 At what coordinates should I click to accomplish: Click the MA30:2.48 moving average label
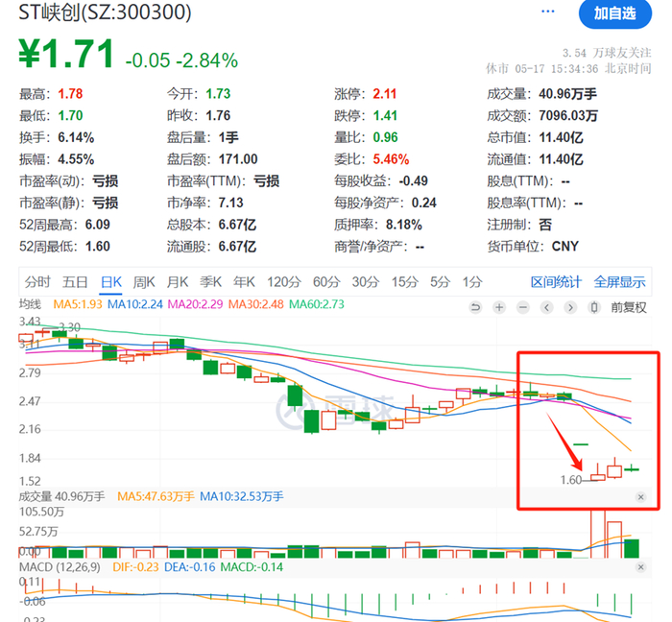click(256, 304)
